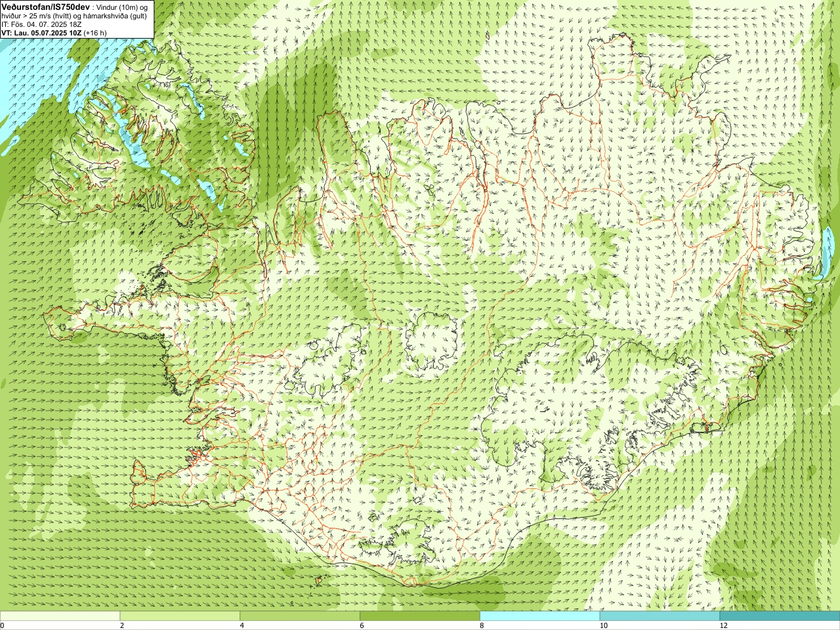This screenshot has width=840, height=630.
Task: Click the "10" legend scale label
Action: pyautogui.click(x=603, y=625)
